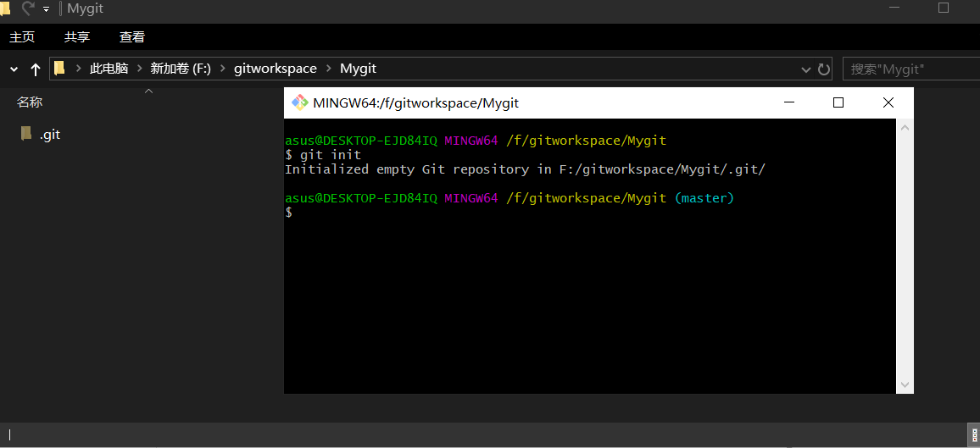Click the 'git init' command text
Screen dimensions: 980x448
coord(331,155)
